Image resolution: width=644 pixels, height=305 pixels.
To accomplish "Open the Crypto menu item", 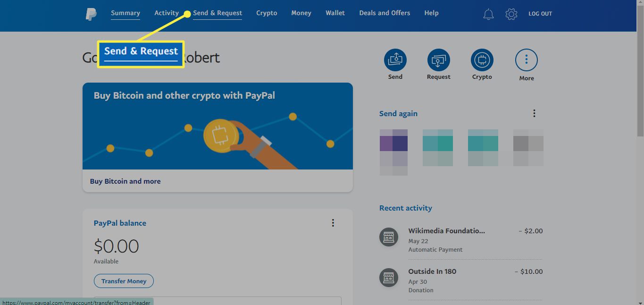I will 267,13.
